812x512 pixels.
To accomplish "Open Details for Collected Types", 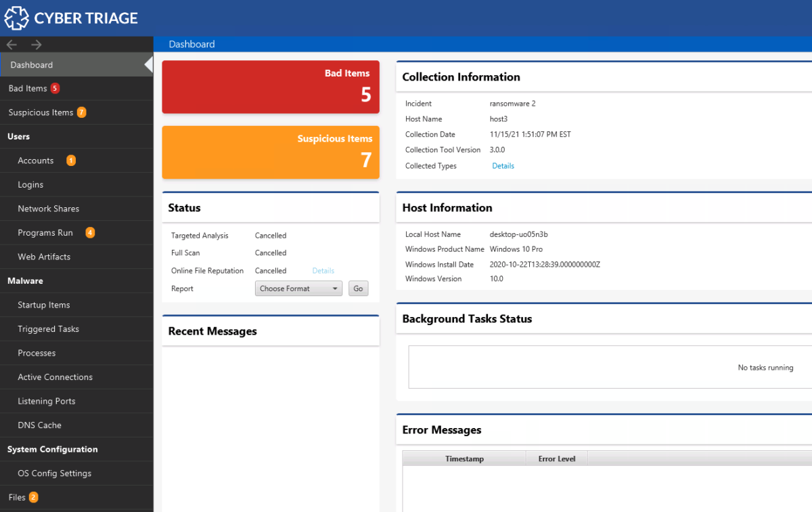I will point(503,165).
